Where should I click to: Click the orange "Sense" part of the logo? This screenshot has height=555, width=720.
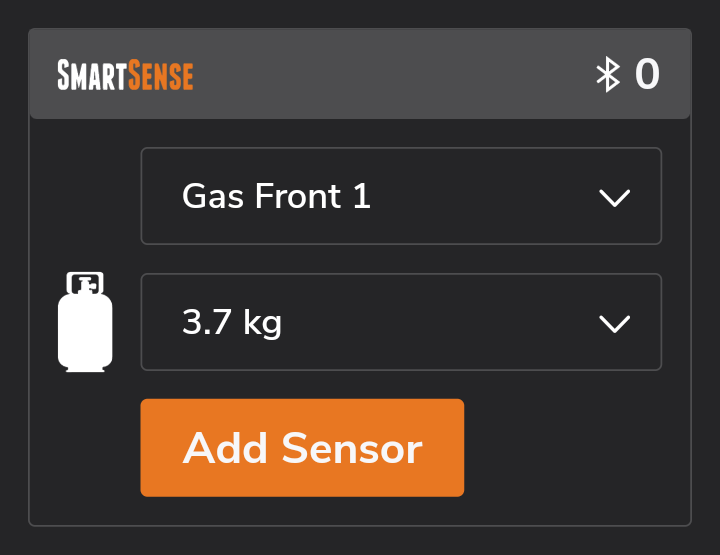159,75
